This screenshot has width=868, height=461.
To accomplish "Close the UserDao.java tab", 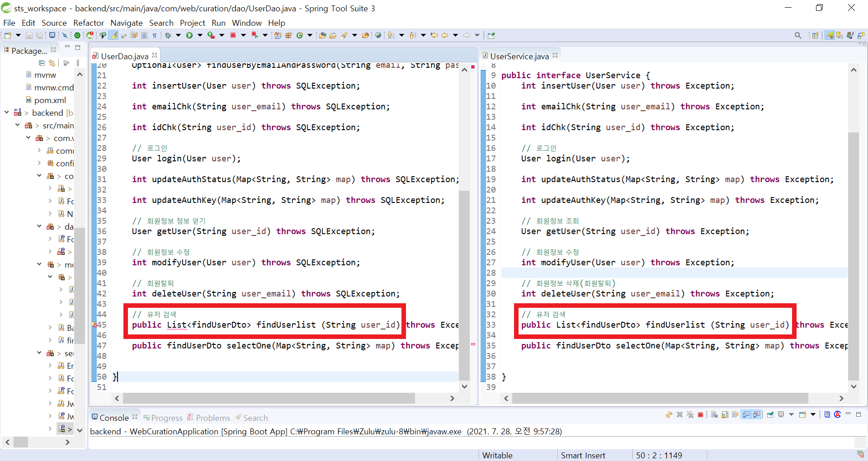I will pyautogui.click(x=155, y=55).
